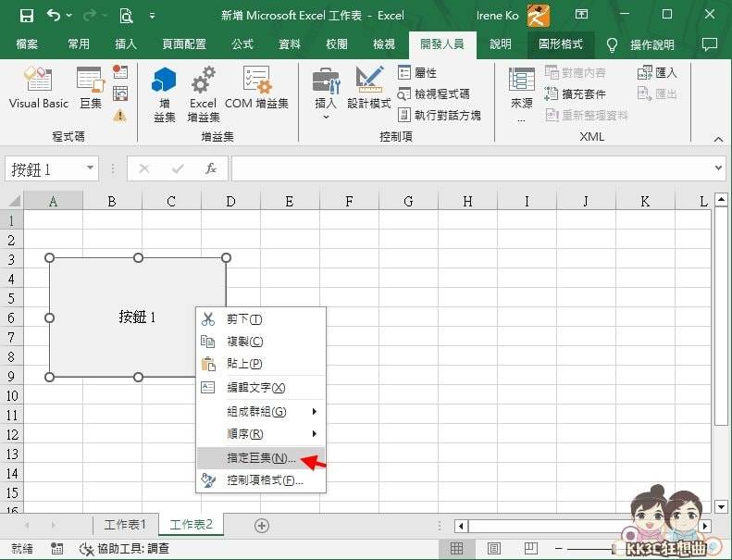Choose 指定巨集 from context menu

(x=261, y=458)
